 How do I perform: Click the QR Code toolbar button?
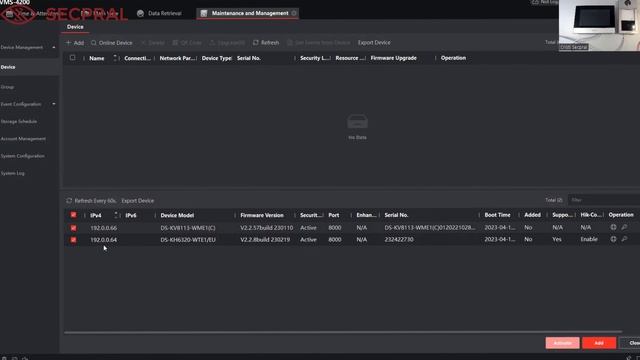click(187, 42)
